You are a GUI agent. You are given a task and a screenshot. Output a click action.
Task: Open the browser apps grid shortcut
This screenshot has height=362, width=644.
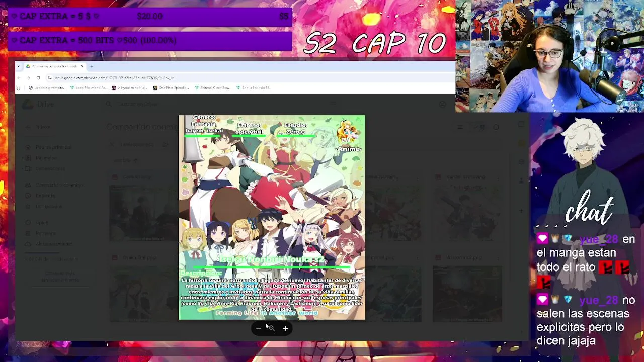coord(19,88)
